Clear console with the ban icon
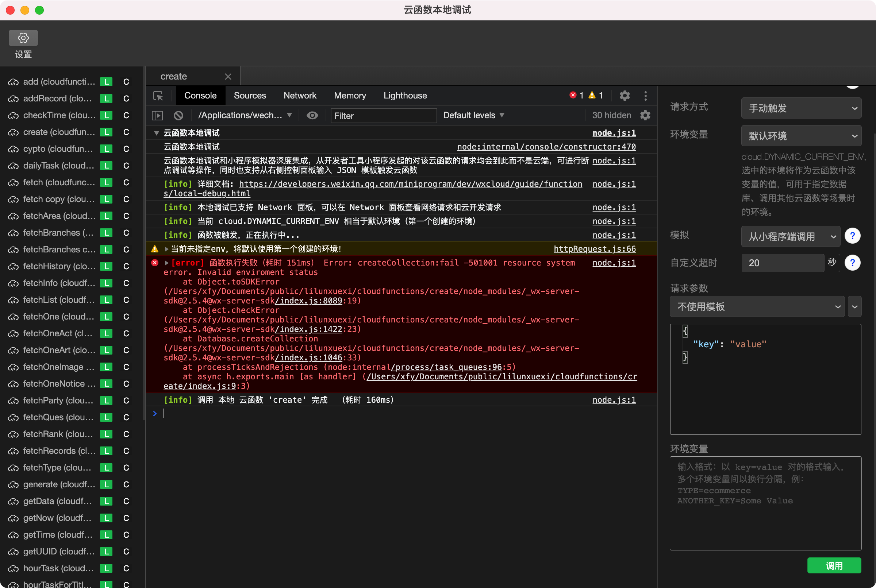The image size is (876, 588). coord(178,116)
